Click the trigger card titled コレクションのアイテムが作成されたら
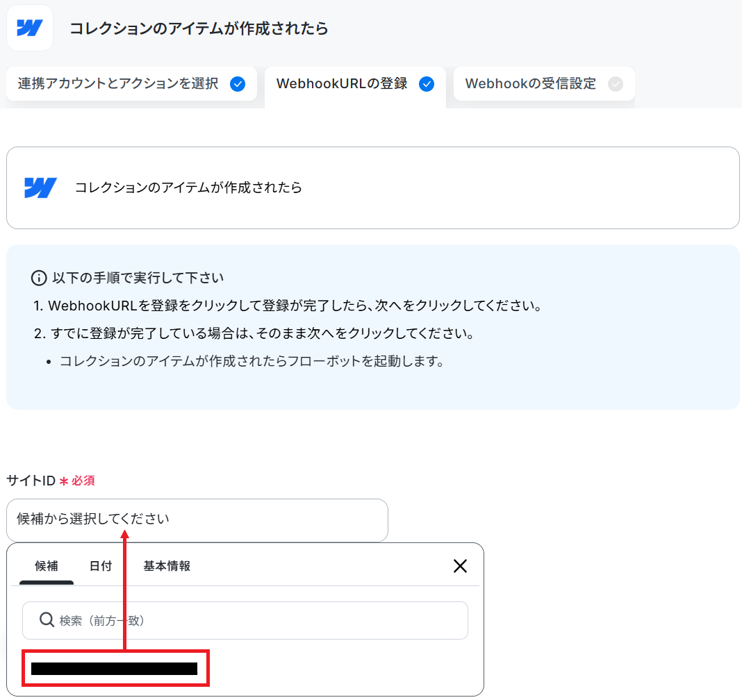 (373, 187)
